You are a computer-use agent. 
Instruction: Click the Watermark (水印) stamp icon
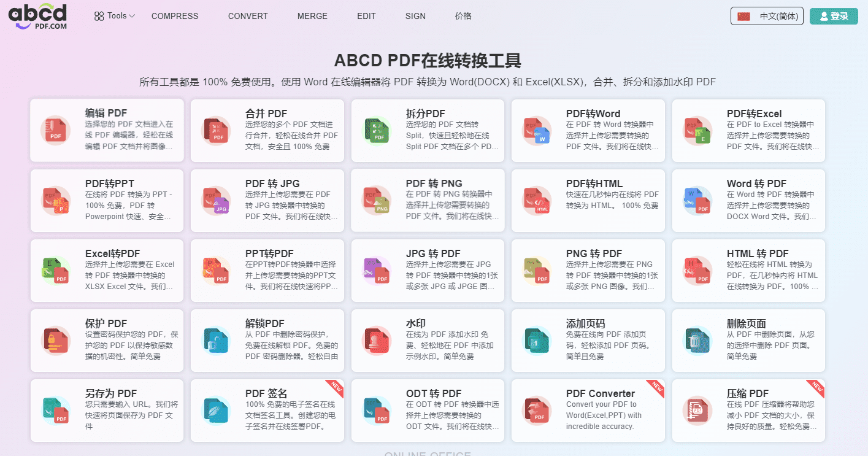click(x=377, y=340)
